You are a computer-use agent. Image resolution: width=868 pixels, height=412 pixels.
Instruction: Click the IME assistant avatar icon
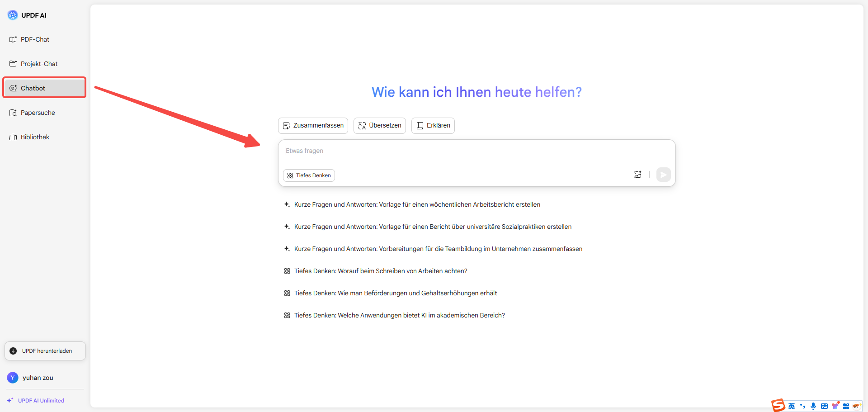pos(856,406)
